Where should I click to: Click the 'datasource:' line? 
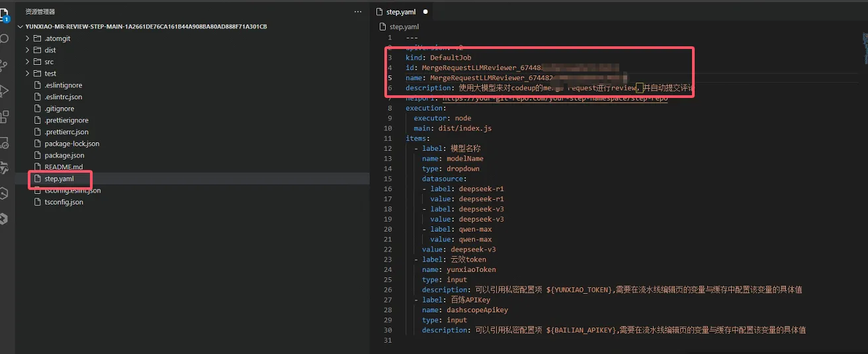444,179
